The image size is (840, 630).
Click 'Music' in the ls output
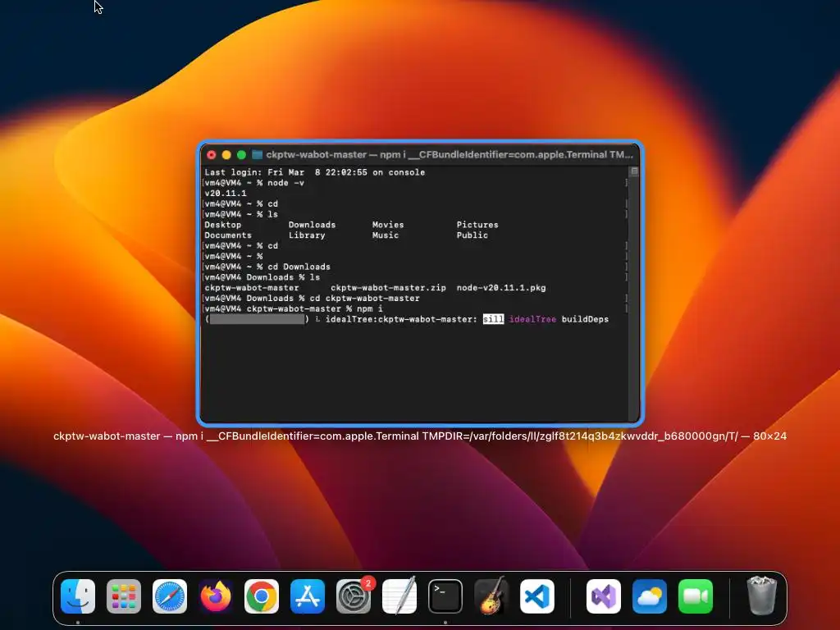tap(386, 235)
